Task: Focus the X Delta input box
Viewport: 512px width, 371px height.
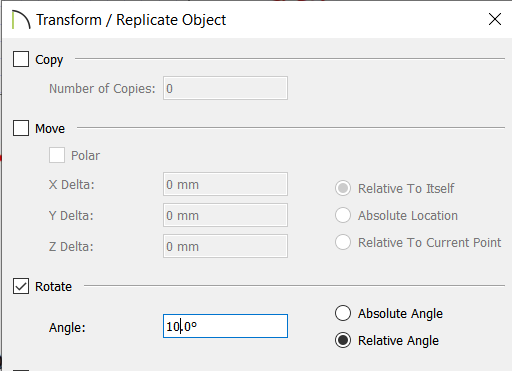Action: click(225, 184)
